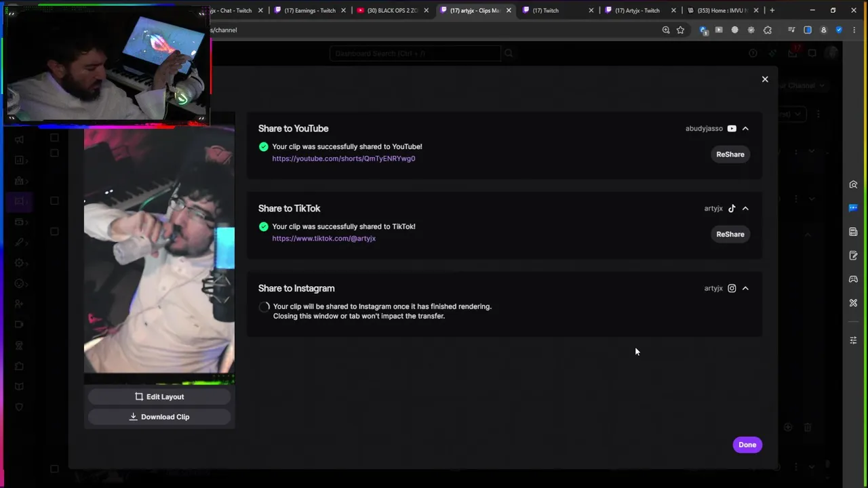Viewport: 868px width, 488px height.
Task: Download the clip
Action: (x=159, y=417)
